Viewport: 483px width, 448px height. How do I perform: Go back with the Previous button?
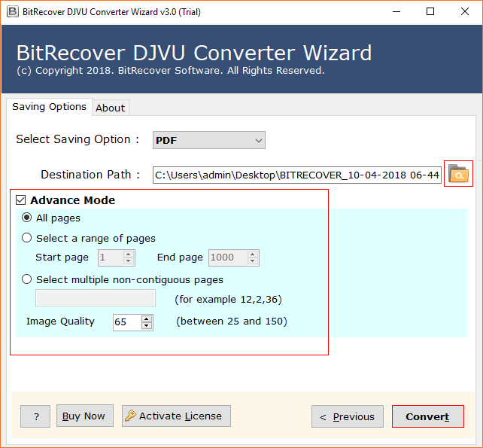[348, 416]
